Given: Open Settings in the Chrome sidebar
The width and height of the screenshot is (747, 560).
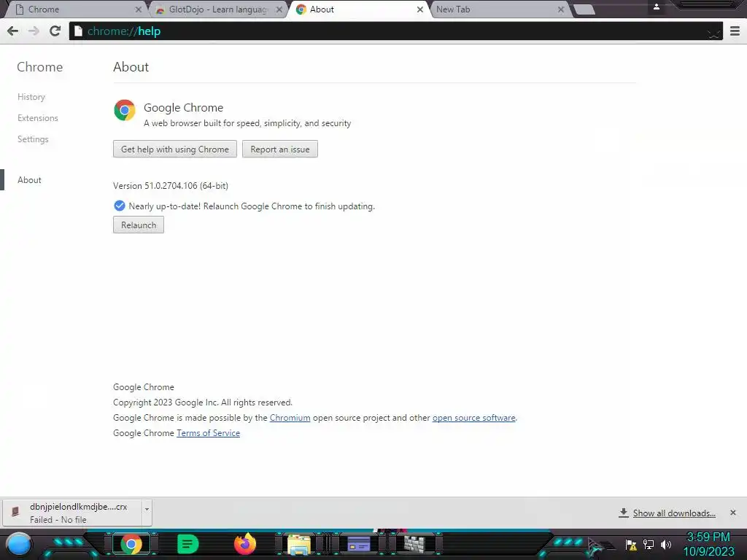Looking at the screenshot, I should [x=33, y=139].
